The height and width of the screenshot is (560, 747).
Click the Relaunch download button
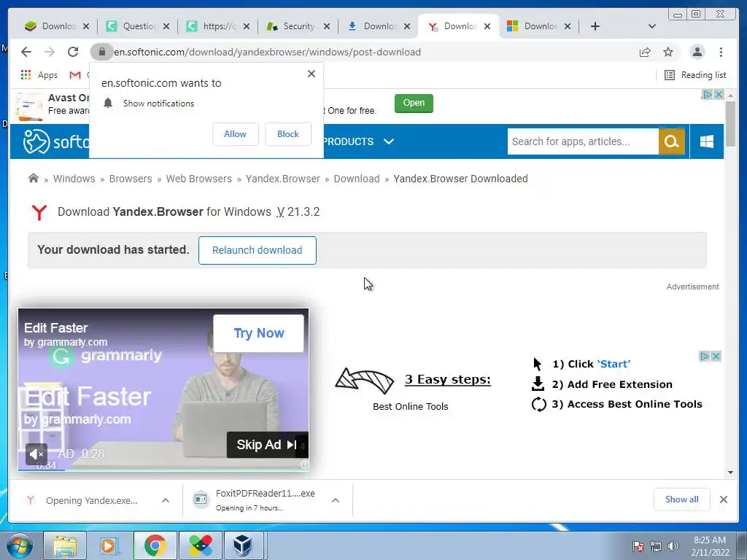coord(258,251)
